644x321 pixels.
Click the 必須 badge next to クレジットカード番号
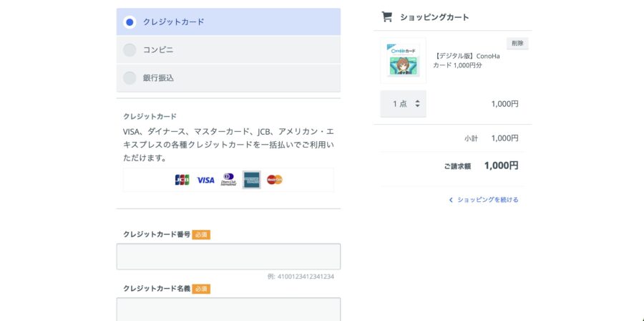(201, 235)
